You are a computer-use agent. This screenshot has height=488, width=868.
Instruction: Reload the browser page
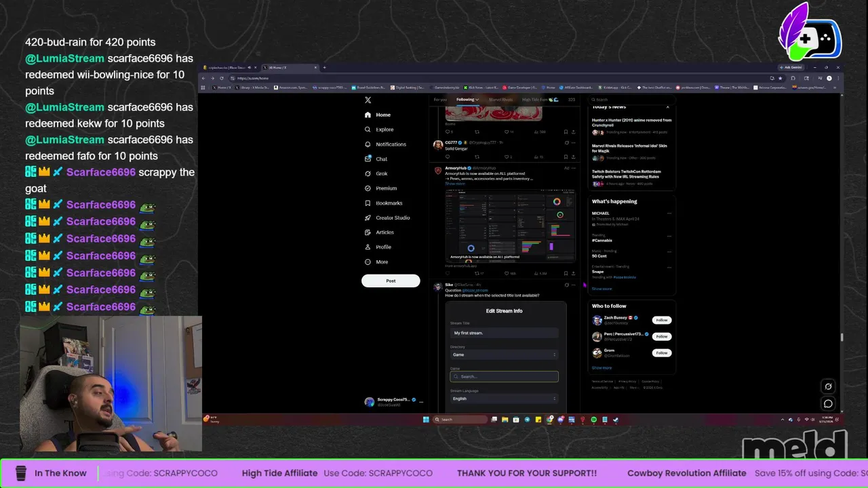click(x=221, y=78)
